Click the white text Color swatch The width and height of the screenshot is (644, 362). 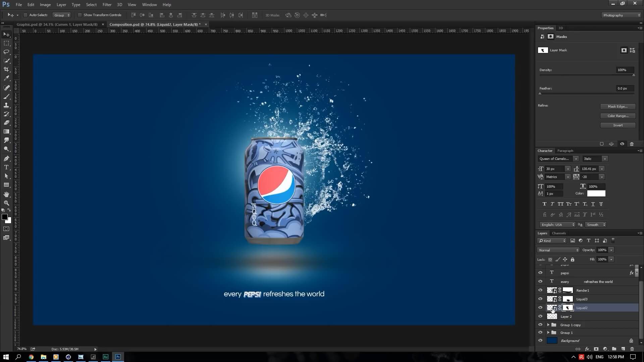click(x=596, y=193)
